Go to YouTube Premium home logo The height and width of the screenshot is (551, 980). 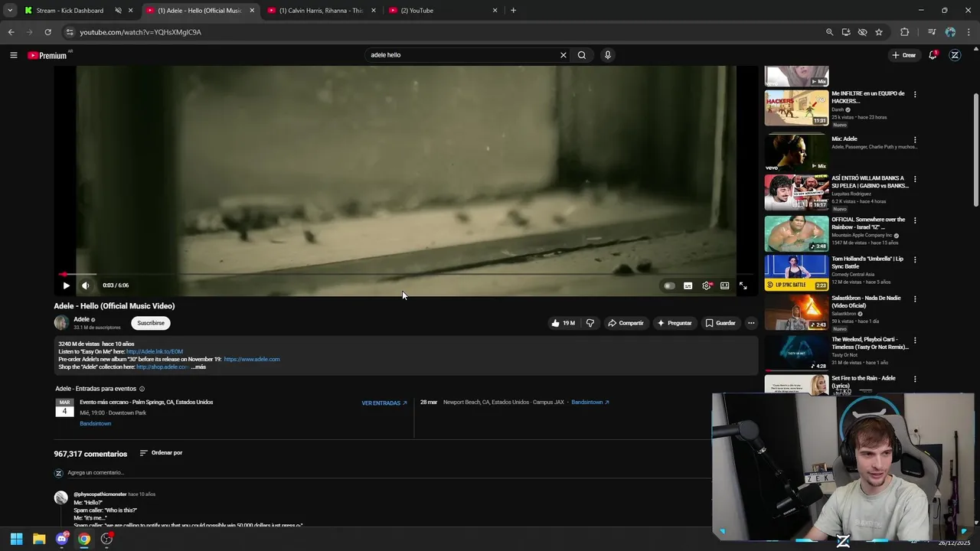[x=47, y=55]
